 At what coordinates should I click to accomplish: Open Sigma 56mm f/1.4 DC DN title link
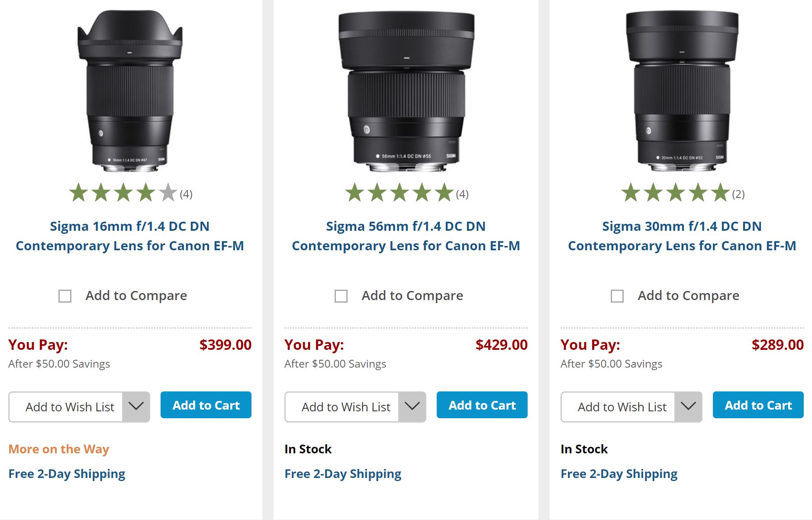(x=406, y=236)
